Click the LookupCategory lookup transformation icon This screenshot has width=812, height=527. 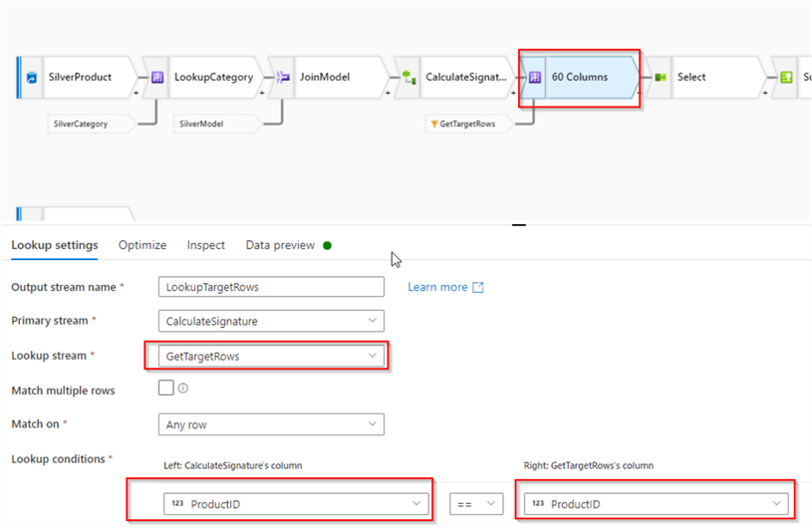[x=157, y=77]
